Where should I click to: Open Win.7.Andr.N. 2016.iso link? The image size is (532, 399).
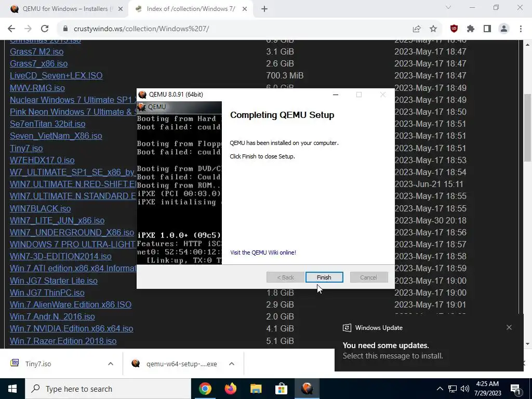point(52,316)
